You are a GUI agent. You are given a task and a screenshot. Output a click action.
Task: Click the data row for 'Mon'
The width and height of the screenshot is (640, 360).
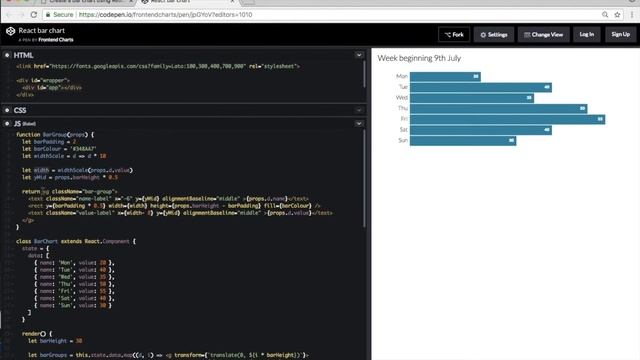pyautogui.click(x=74, y=263)
